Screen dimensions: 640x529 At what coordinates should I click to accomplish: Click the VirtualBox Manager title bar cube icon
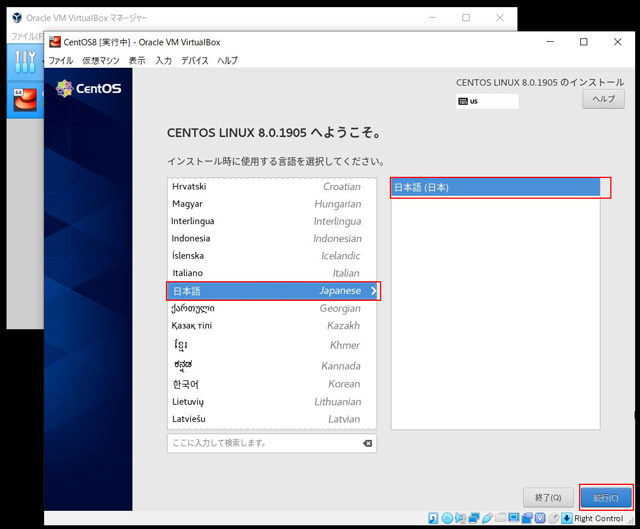click(x=17, y=18)
